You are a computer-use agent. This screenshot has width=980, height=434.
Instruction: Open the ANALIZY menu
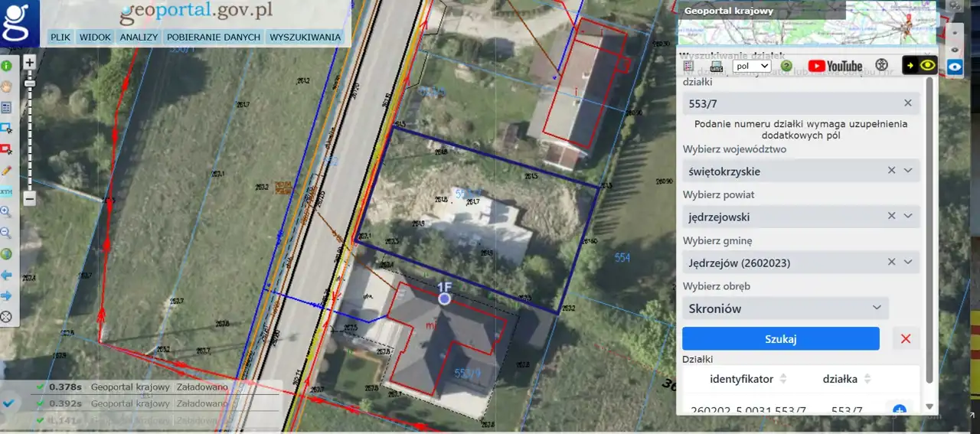(139, 37)
